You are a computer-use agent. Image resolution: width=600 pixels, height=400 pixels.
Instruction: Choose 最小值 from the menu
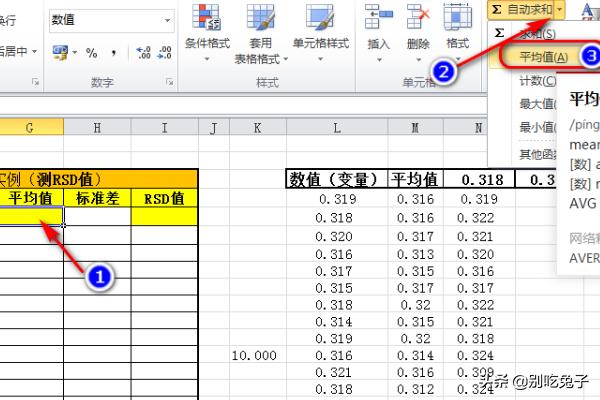(x=537, y=127)
